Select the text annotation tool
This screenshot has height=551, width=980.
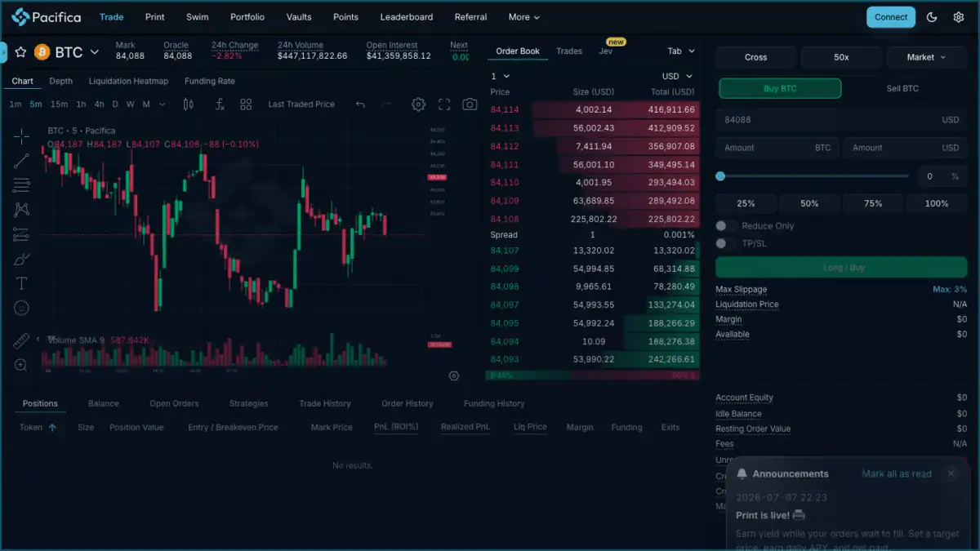point(21,283)
